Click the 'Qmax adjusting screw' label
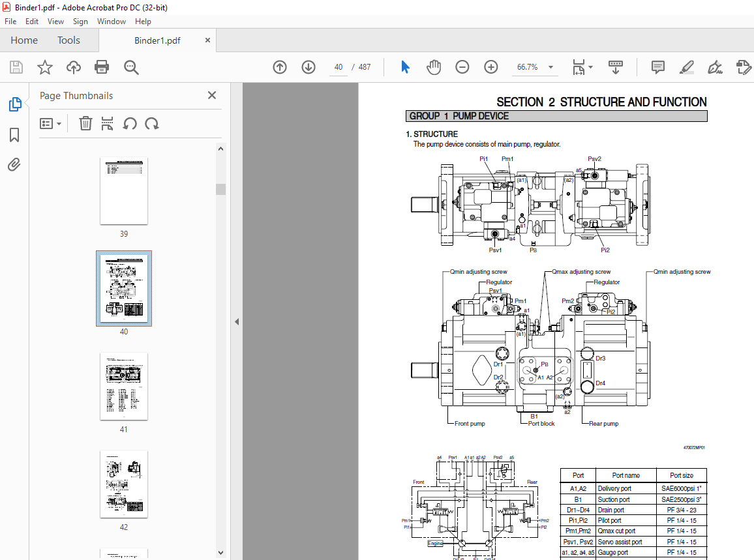The image size is (754, 560). click(x=581, y=272)
